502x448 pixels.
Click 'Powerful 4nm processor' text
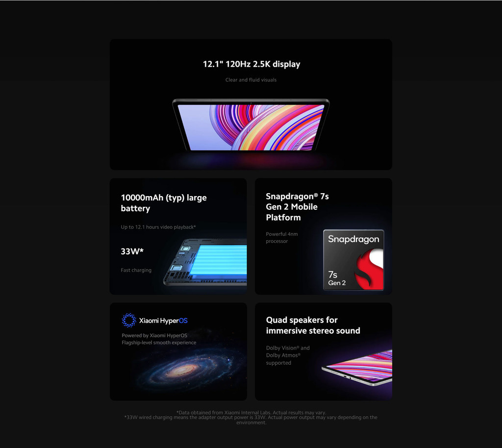pyautogui.click(x=282, y=237)
